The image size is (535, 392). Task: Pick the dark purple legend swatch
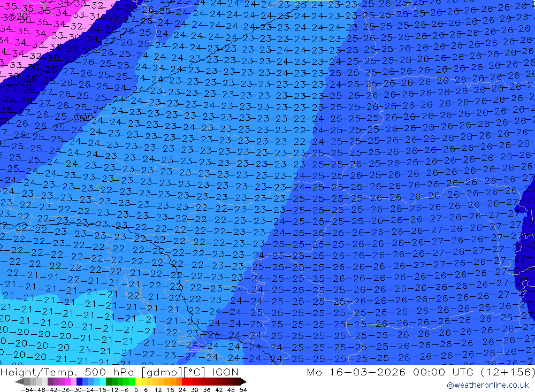(50, 382)
